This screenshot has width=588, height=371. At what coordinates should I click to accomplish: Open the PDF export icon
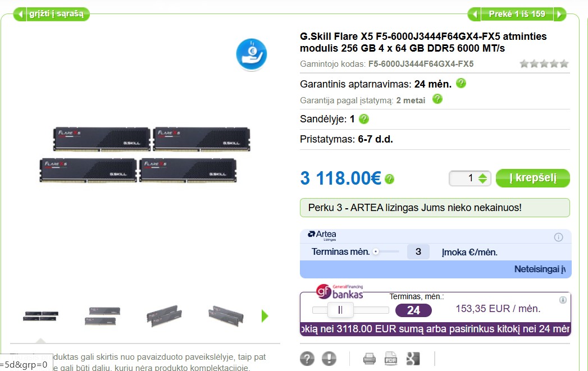coord(391,359)
